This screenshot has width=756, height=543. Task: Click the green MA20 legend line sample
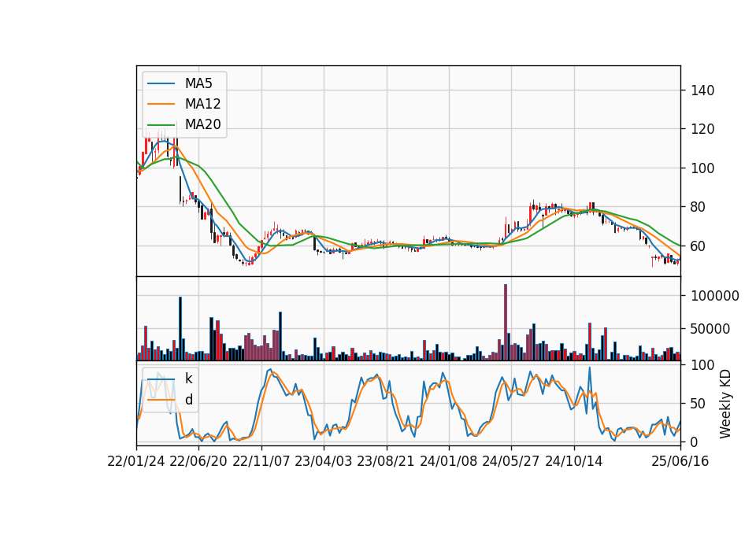coord(161,124)
